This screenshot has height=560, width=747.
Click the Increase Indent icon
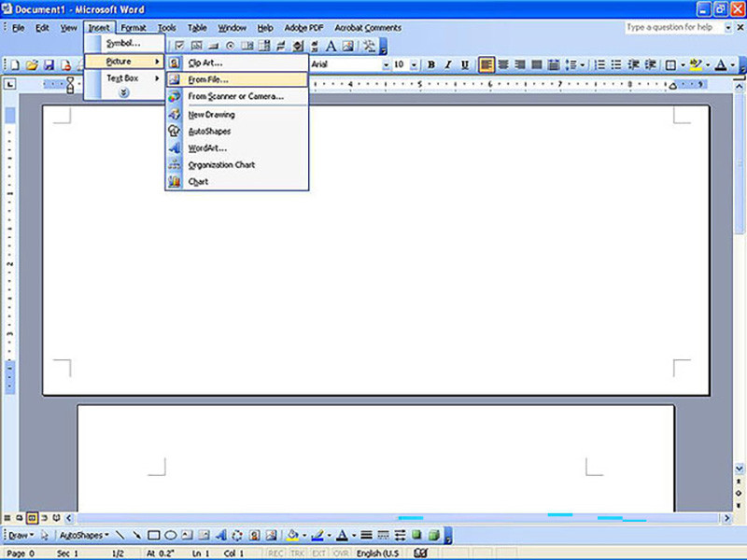point(650,64)
